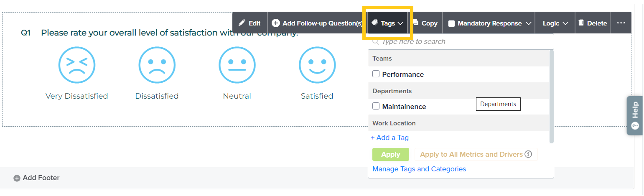This screenshot has height=196, width=644.
Task: Expand the Mandatory Response dropdown arrow
Action: (x=528, y=23)
